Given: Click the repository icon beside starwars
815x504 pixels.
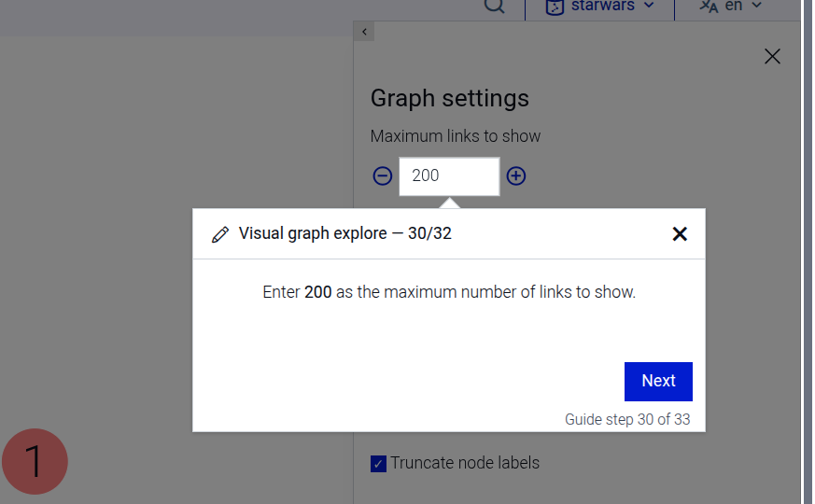Looking at the screenshot, I should click(555, 7).
